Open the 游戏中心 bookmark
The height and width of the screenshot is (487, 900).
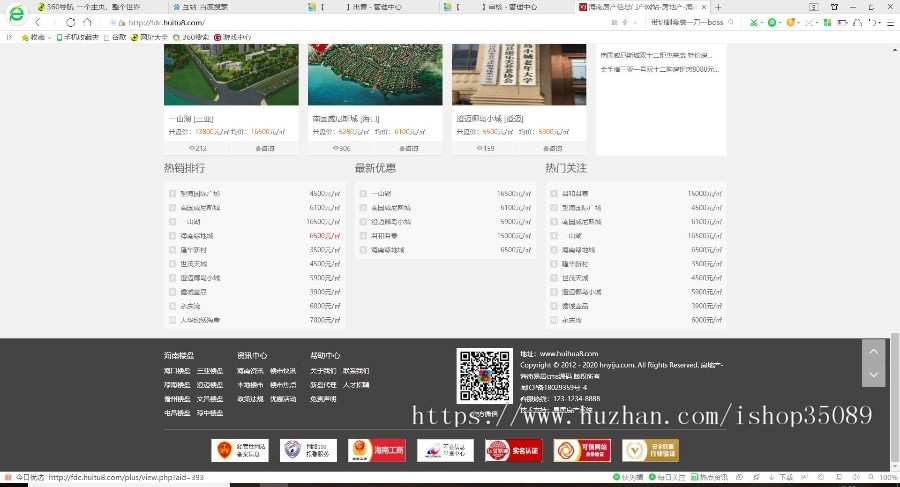tap(232, 37)
